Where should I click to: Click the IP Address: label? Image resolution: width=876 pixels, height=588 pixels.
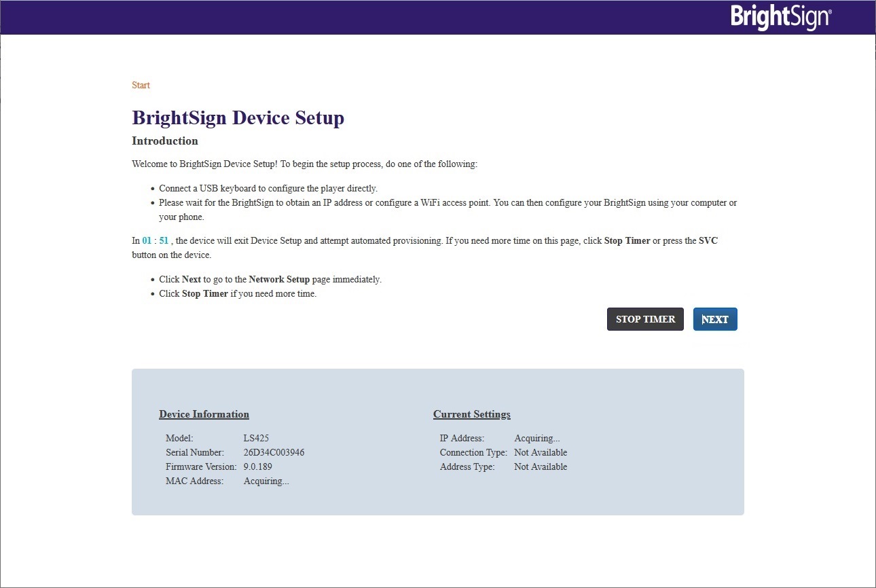click(462, 439)
